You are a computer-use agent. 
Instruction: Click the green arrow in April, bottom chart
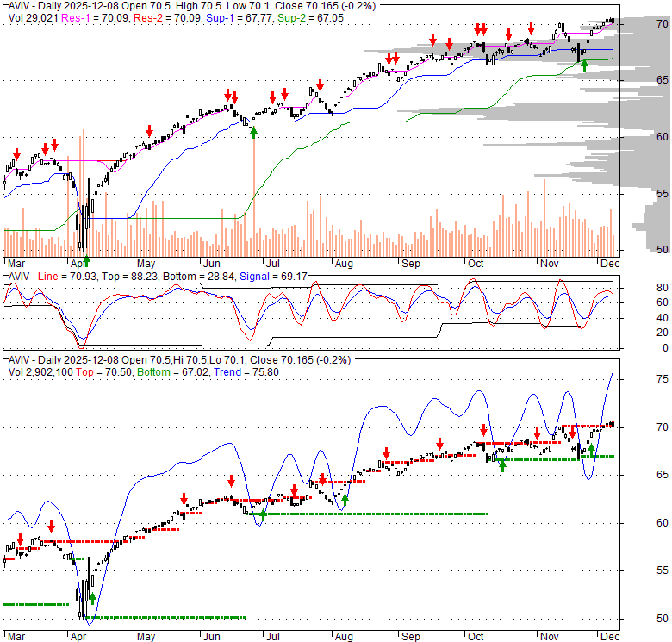click(92, 598)
